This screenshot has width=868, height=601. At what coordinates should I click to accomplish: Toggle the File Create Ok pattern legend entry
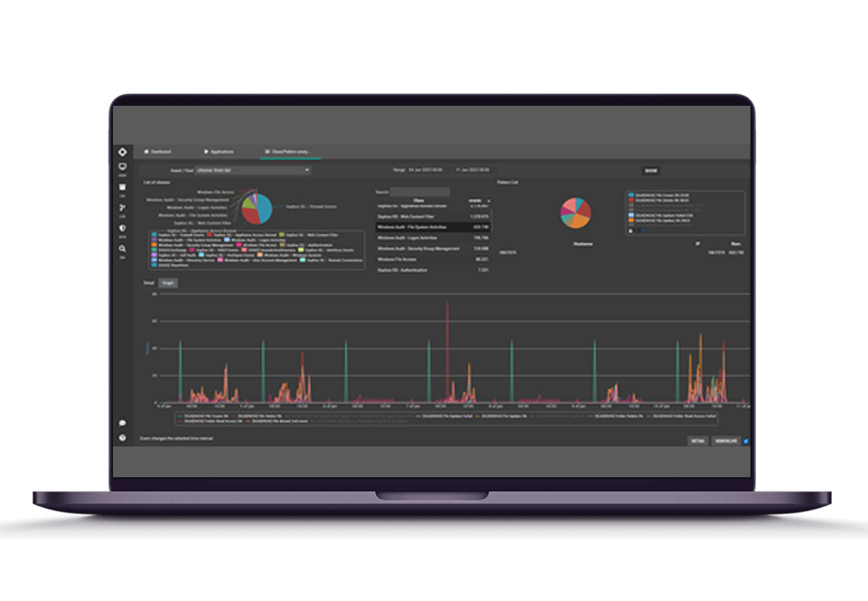pyautogui.click(x=660, y=195)
